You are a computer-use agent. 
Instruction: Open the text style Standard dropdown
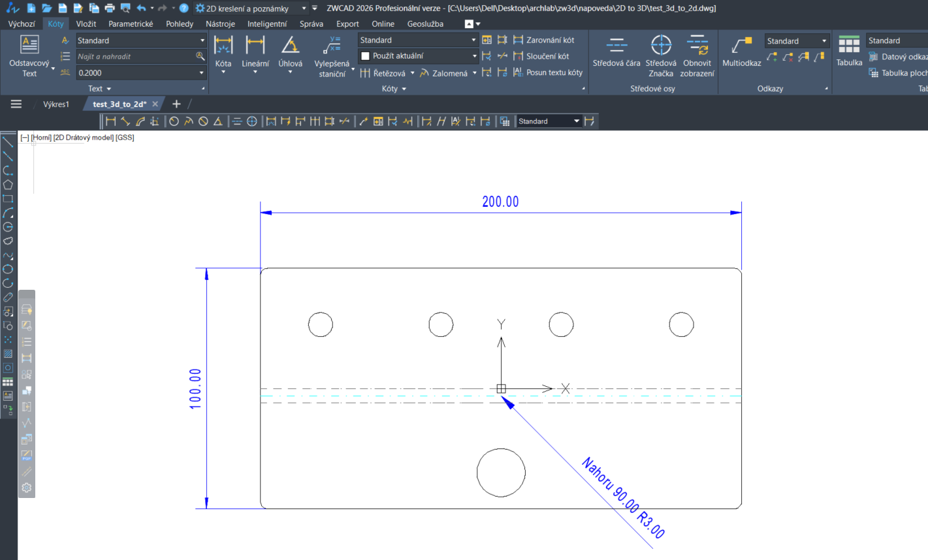click(x=141, y=40)
